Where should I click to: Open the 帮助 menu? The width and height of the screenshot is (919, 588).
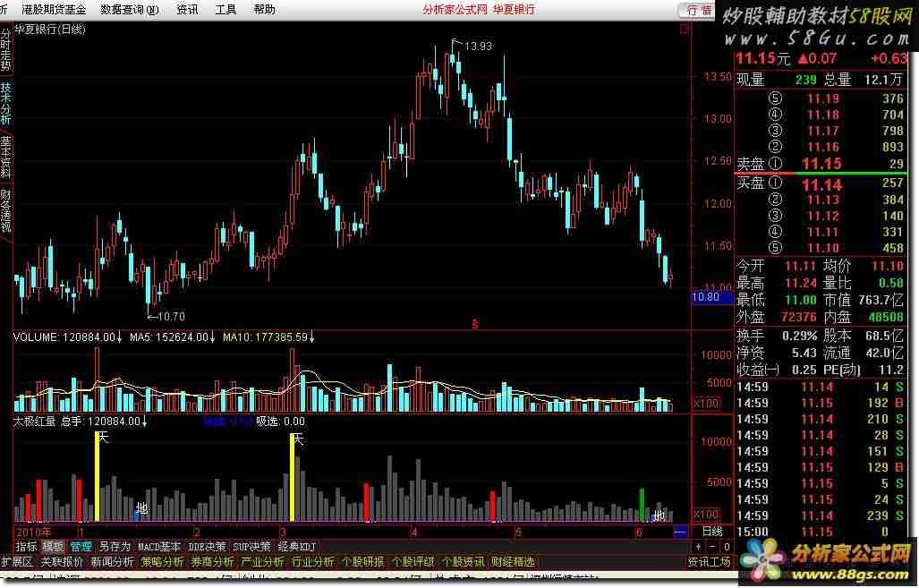264,9
